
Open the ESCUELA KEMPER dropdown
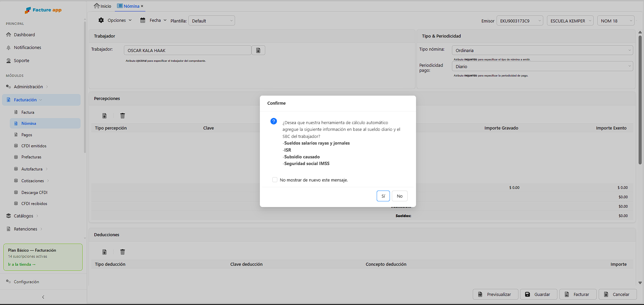570,21
